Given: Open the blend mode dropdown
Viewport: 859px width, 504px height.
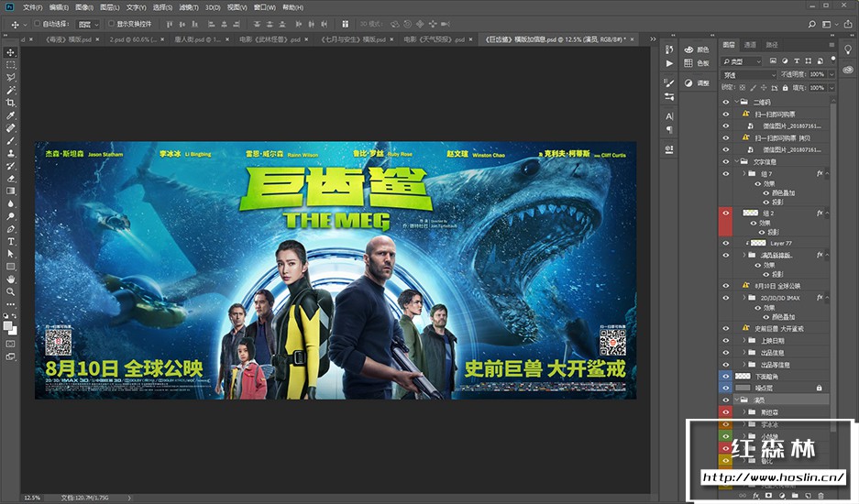Looking at the screenshot, I should 748,74.
